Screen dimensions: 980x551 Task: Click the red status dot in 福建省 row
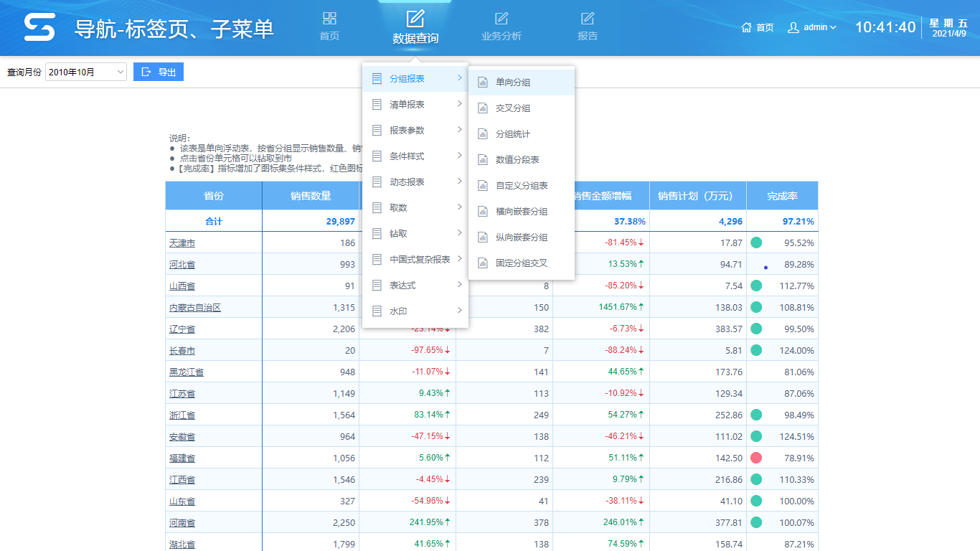point(756,458)
